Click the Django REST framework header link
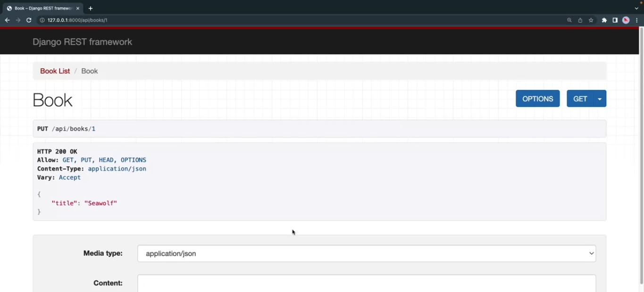The width and height of the screenshot is (644, 292). coord(82,42)
